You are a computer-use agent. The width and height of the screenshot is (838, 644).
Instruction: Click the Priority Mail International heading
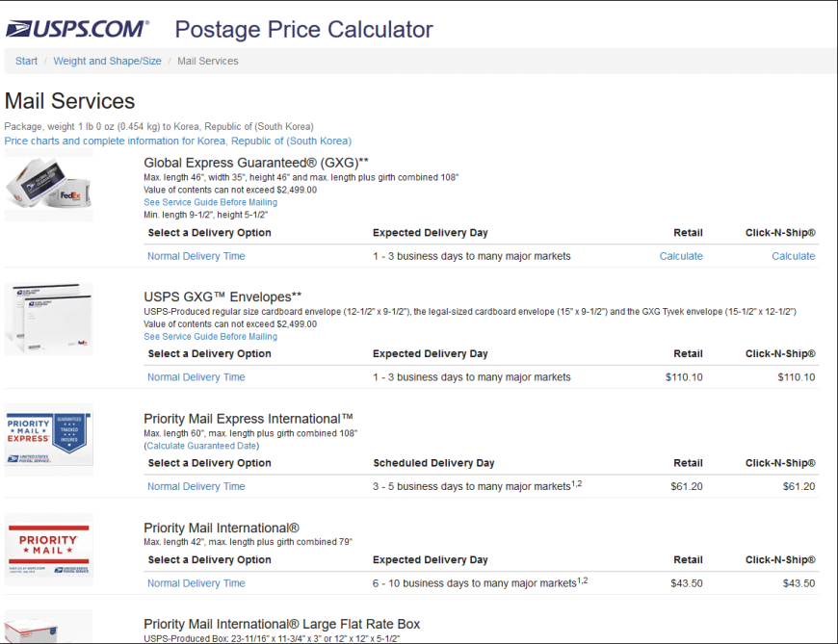point(222,528)
